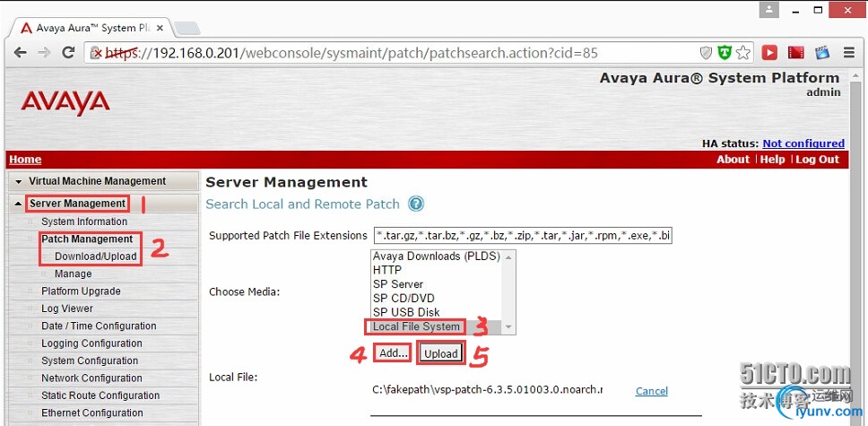Open the Chrome hamburger menu
This screenshot has height=426, width=868.
pos(848,53)
